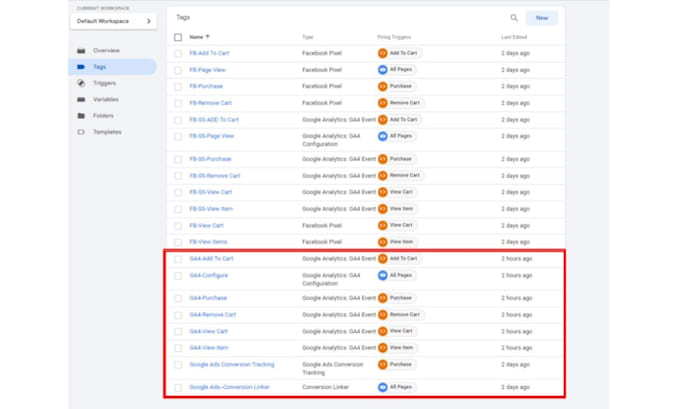Click the Folders sidebar icon
The width and height of the screenshot is (680, 409).
pyautogui.click(x=81, y=116)
